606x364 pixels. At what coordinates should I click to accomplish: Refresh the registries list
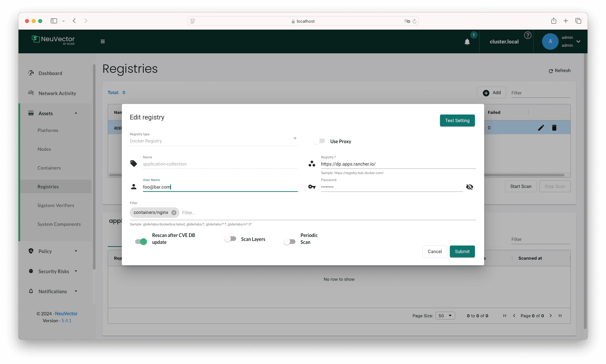(x=559, y=70)
